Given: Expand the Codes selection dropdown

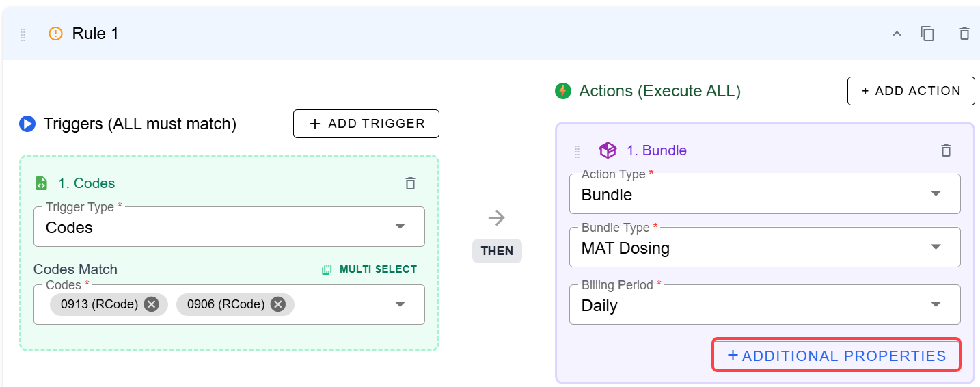Looking at the screenshot, I should click(x=400, y=304).
